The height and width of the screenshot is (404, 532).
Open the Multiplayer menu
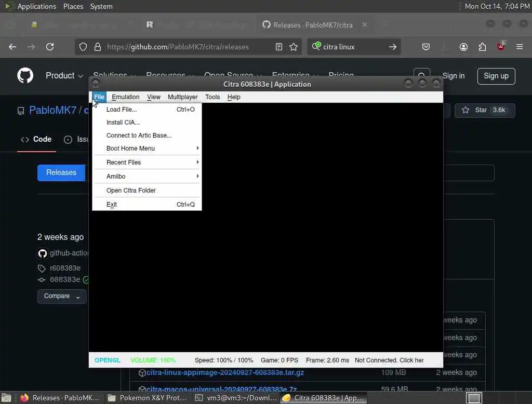[182, 97]
